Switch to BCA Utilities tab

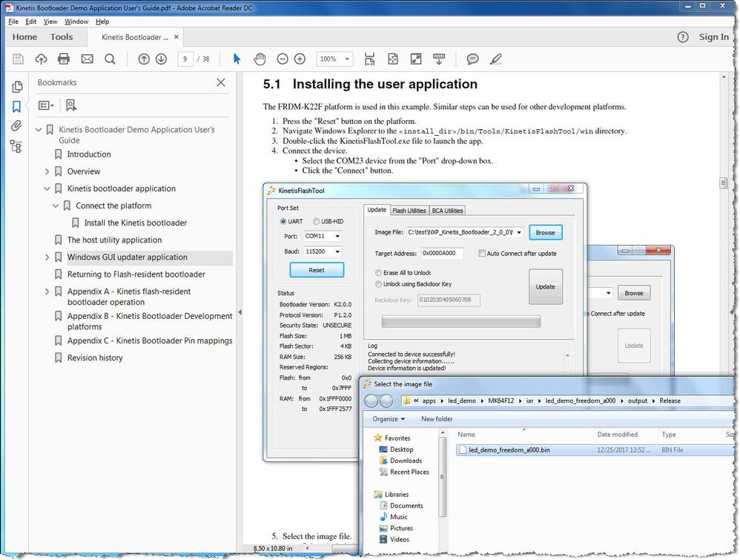[x=447, y=211]
